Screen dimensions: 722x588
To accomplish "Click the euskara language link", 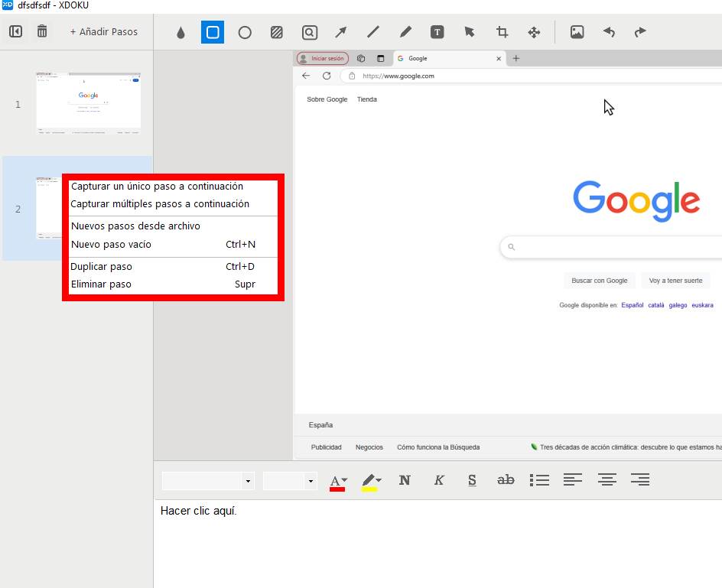I will click(702, 305).
